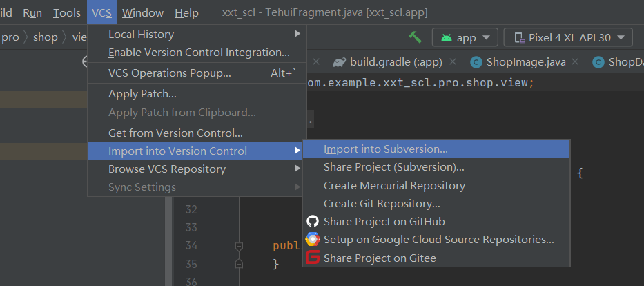Click the GitHub icon in submenu
Screen dimensions: 644x286
coord(313,222)
